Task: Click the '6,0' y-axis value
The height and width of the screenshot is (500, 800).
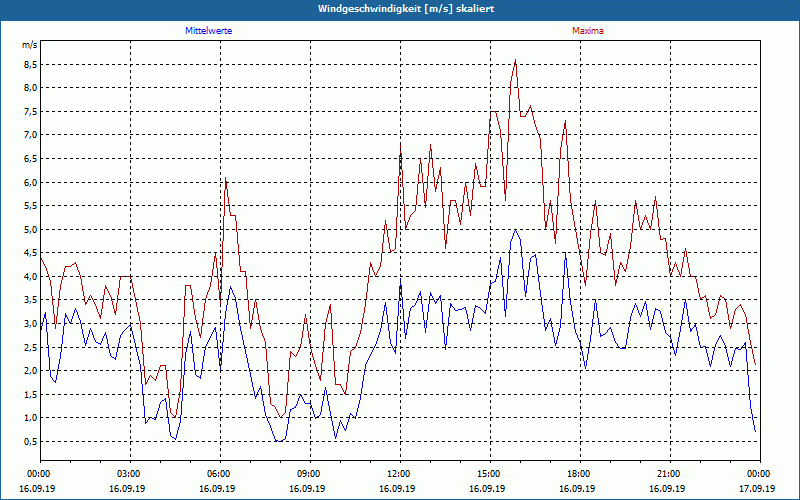Action: coord(31,182)
